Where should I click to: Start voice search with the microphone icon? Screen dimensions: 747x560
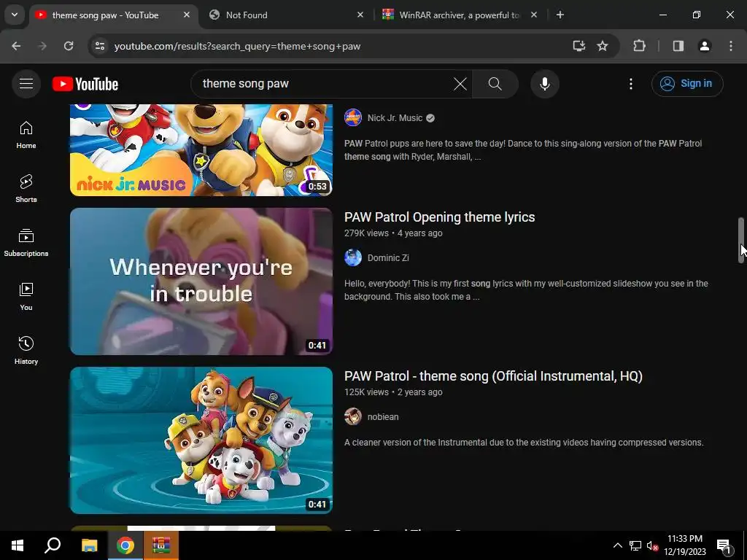click(x=544, y=84)
